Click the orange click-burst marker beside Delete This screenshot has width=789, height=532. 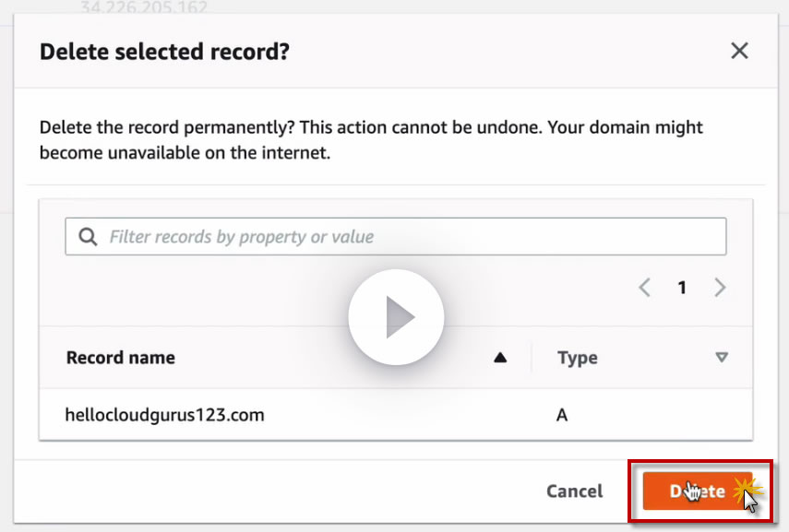(x=746, y=486)
